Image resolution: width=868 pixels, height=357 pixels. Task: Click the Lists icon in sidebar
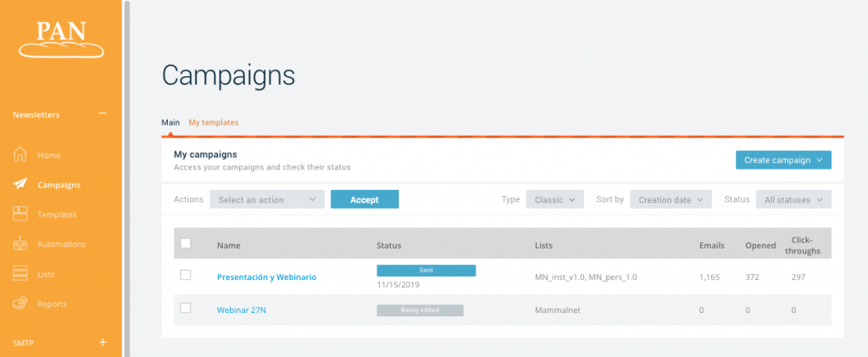[x=21, y=274]
